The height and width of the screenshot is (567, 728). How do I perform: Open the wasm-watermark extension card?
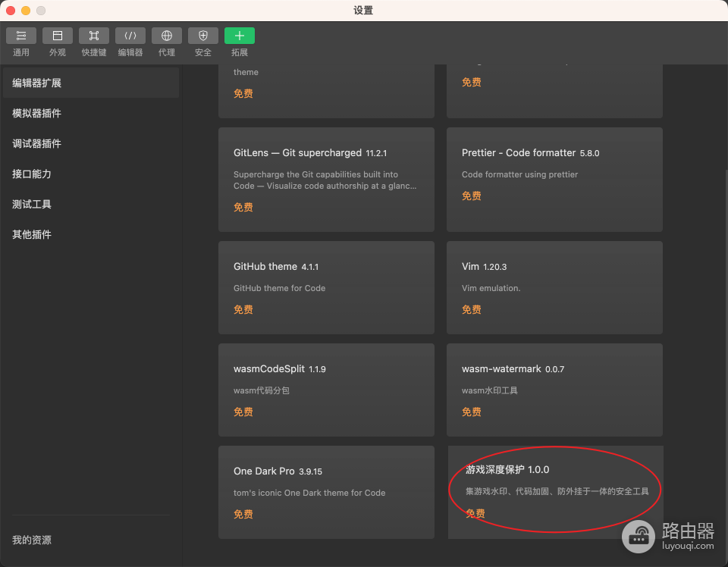coord(554,390)
